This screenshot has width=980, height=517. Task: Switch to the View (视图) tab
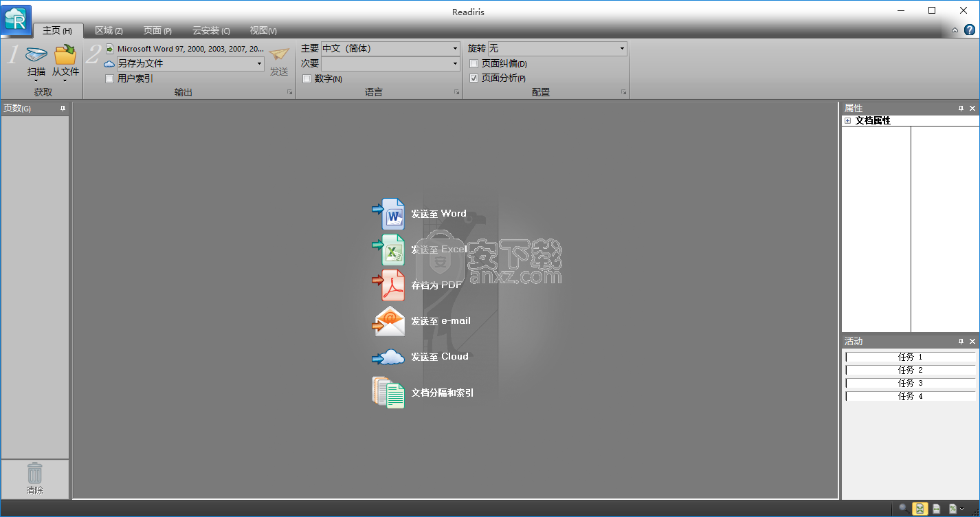263,30
